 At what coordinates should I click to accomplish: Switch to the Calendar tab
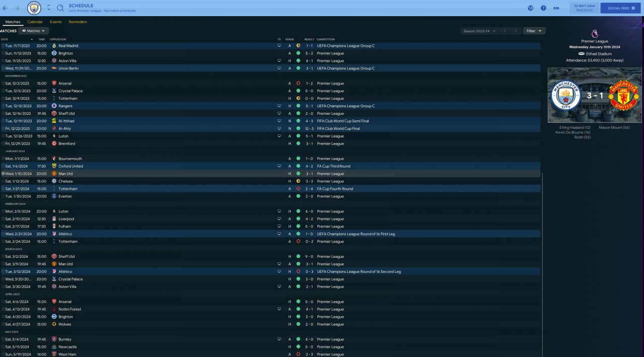click(35, 22)
